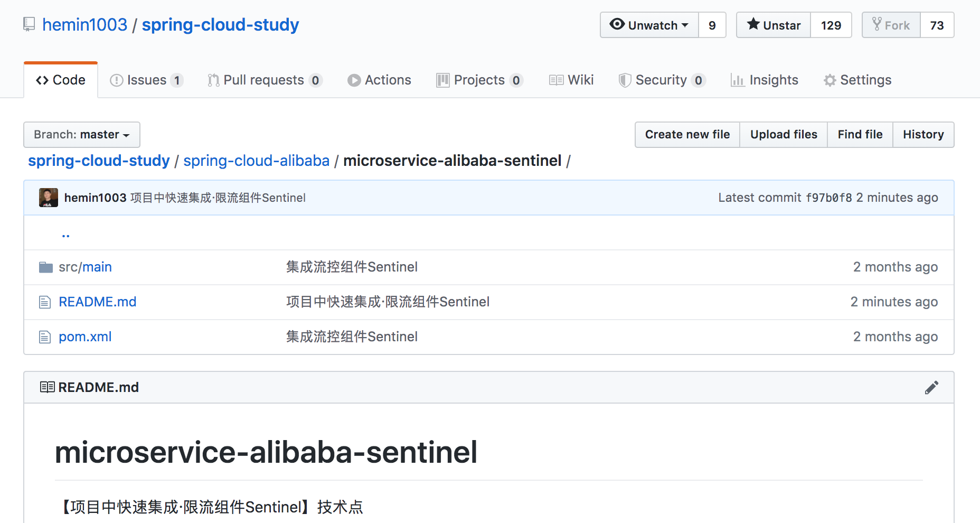The image size is (980, 523).
Task: Click the Upload files button
Action: 784,135
